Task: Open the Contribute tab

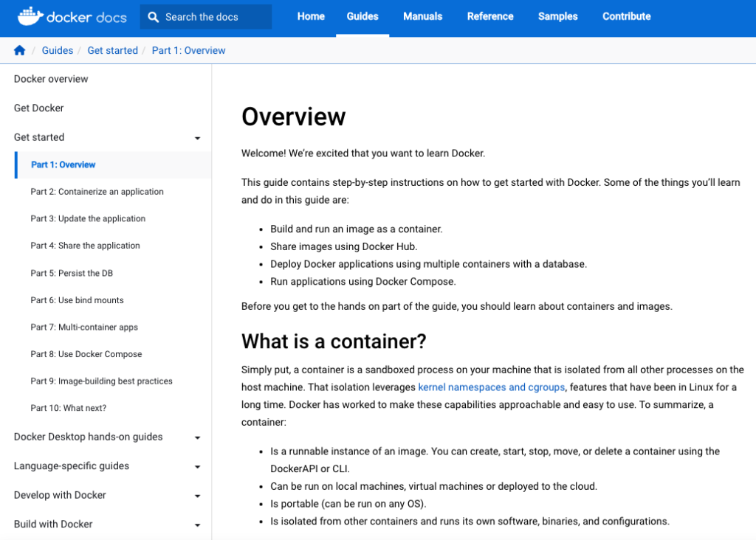Action: click(627, 16)
